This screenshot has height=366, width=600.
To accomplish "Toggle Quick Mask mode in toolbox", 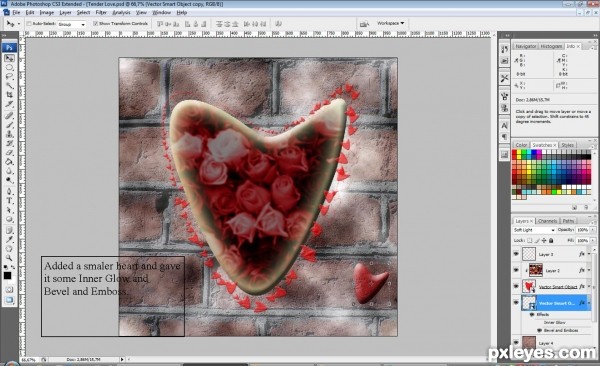I will tap(9, 290).
